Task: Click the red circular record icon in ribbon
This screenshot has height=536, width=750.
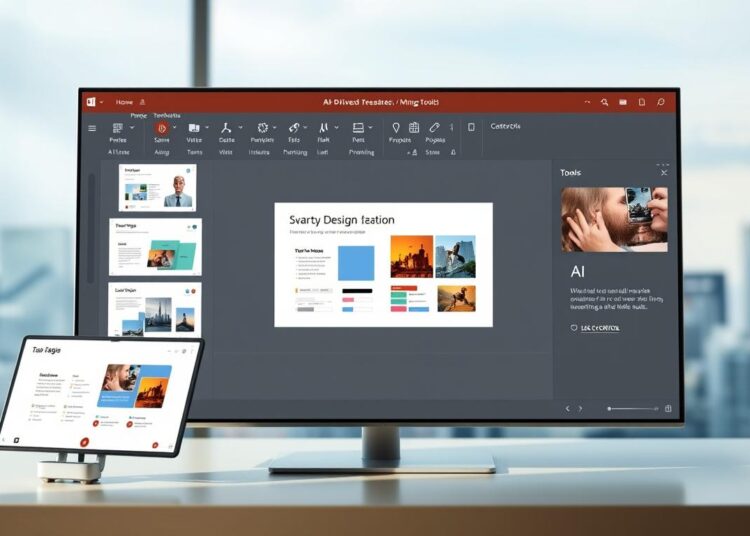Action: pyautogui.click(x=161, y=128)
